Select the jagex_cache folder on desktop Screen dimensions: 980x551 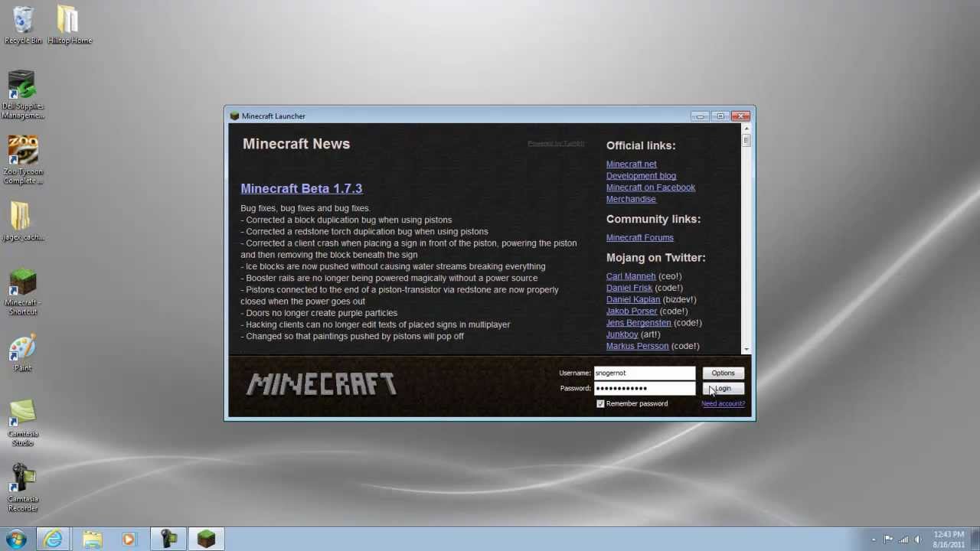pyautogui.click(x=23, y=221)
